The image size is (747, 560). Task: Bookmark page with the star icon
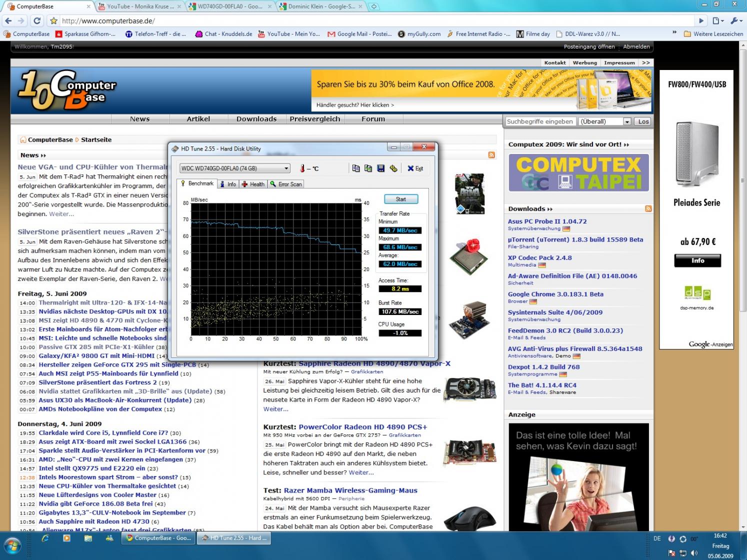[x=53, y=21]
